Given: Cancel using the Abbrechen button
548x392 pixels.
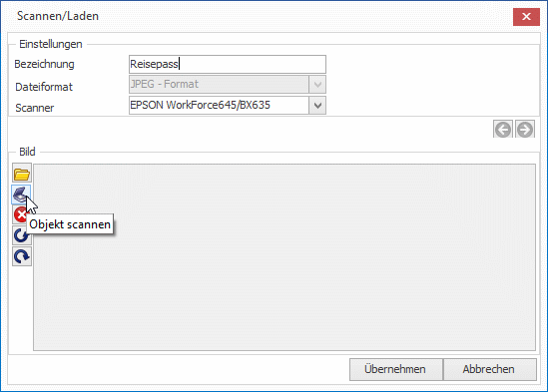Looking at the screenshot, I should point(490,369).
